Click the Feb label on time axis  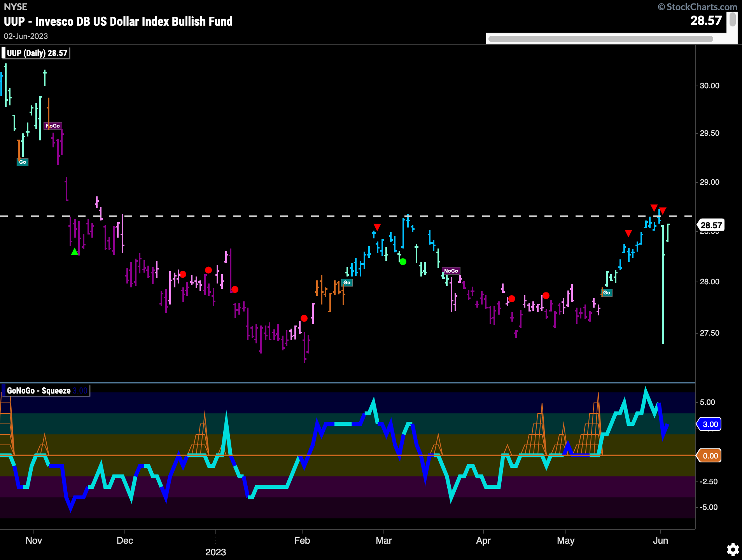click(x=302, y=541)
